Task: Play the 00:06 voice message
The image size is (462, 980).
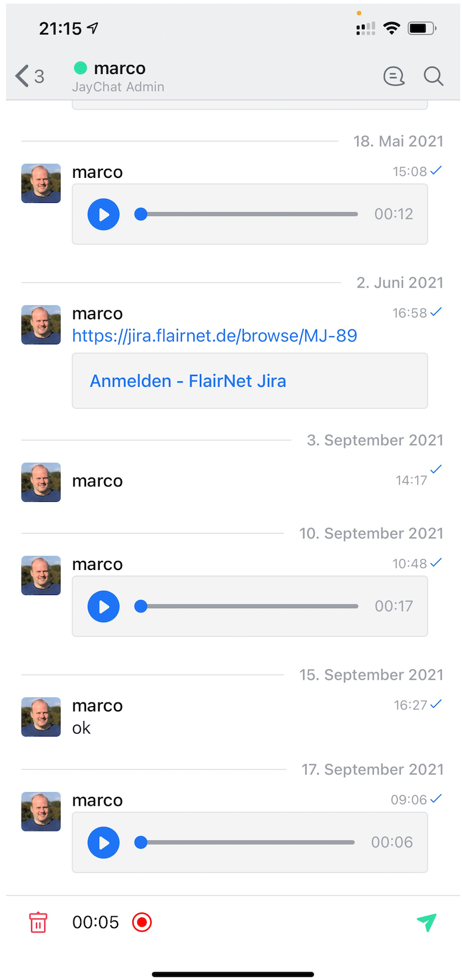Action: tap(104, 843)
